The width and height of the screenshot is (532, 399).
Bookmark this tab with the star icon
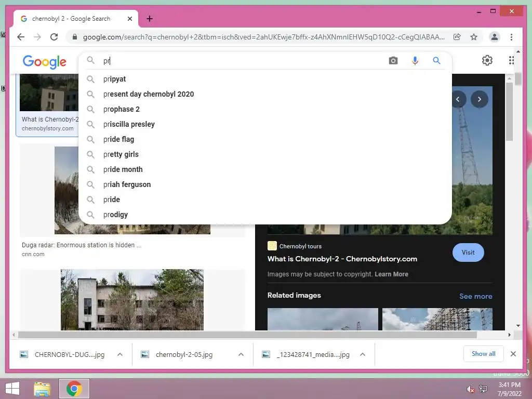pos(474,37)
